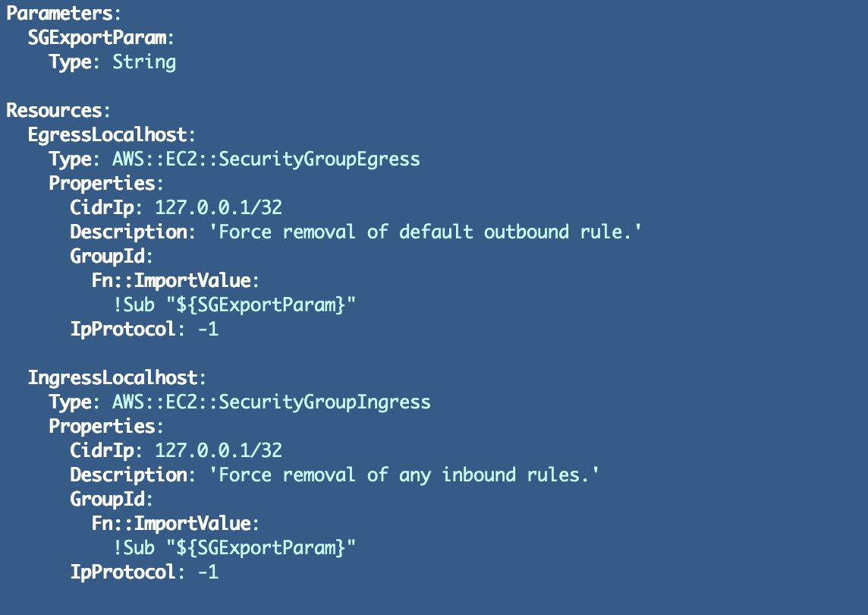Click AWS::EC2::SecurityGroupEgress type text

[x=266, y=159]
